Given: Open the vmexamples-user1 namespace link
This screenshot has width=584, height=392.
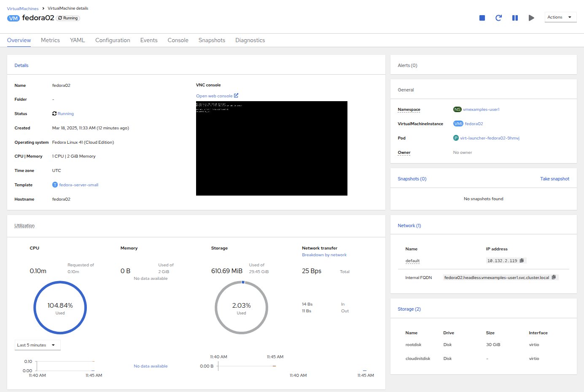Looking at the screenshot, I should coord(481,110).
